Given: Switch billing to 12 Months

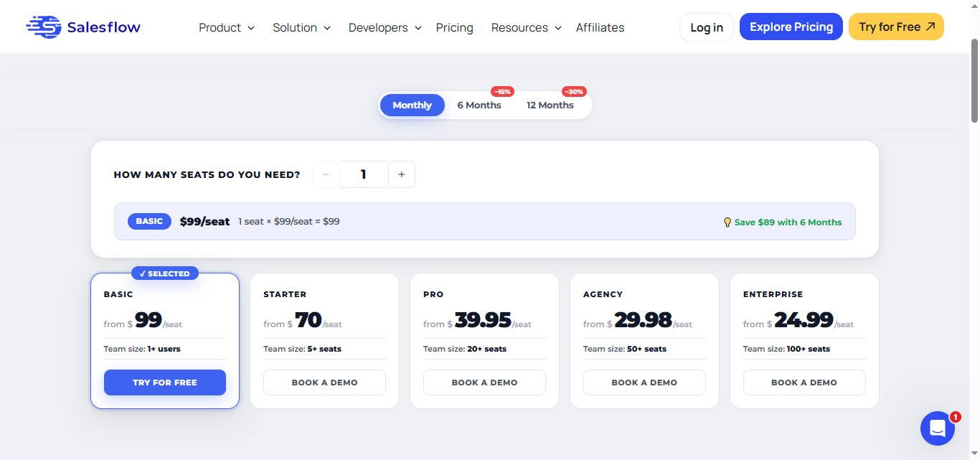Looking at the screenshot, I should coord(550,105).
